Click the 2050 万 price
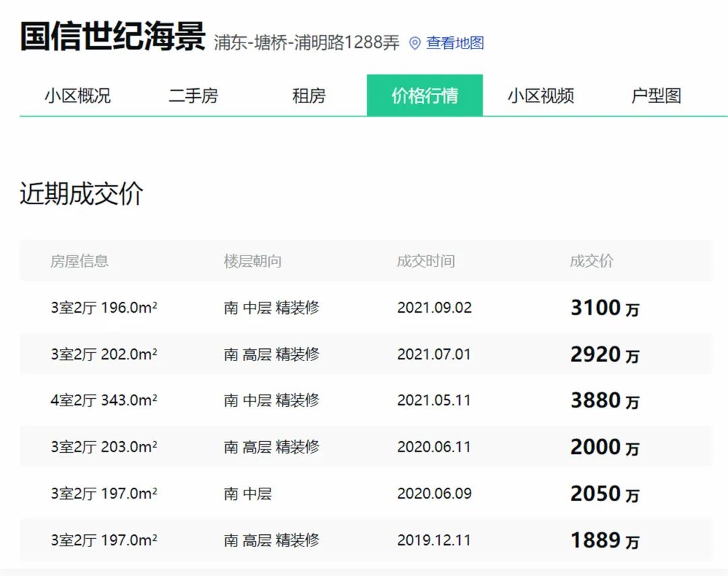 click(605, 494)
